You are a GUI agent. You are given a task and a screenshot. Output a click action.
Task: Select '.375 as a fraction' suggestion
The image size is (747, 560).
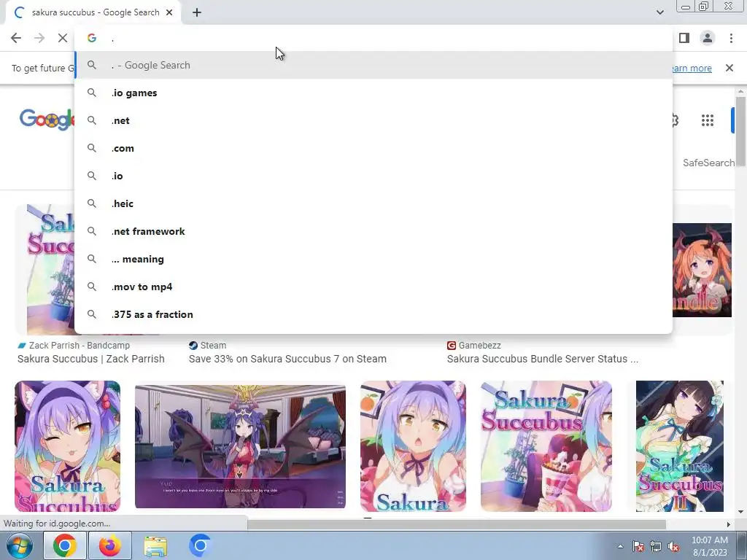coord(373,314)
